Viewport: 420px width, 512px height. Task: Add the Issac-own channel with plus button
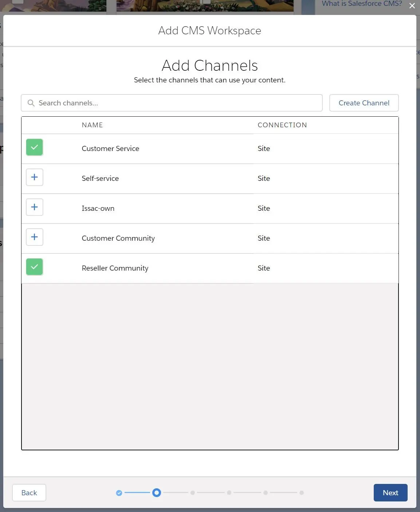[35, 207]
